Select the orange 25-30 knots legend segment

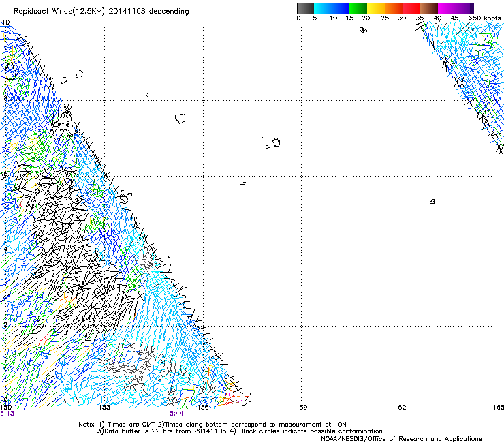[x=394, y=8]
